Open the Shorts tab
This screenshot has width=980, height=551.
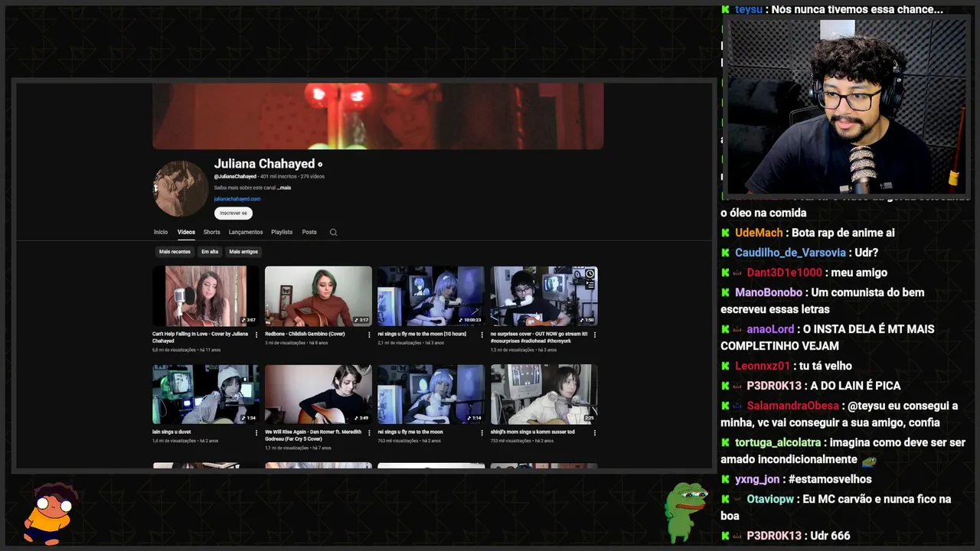tap(211, 232)
